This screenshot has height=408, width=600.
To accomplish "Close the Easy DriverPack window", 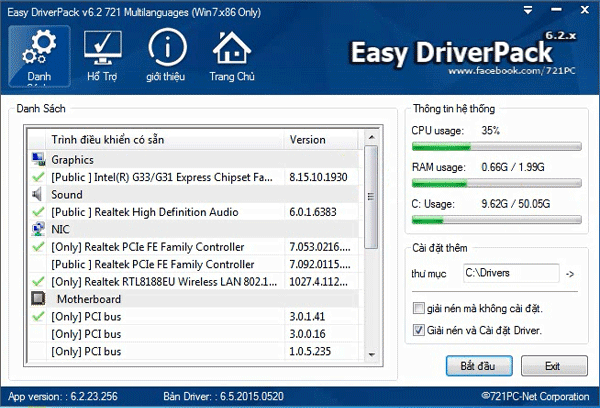I will coord(585,10).
